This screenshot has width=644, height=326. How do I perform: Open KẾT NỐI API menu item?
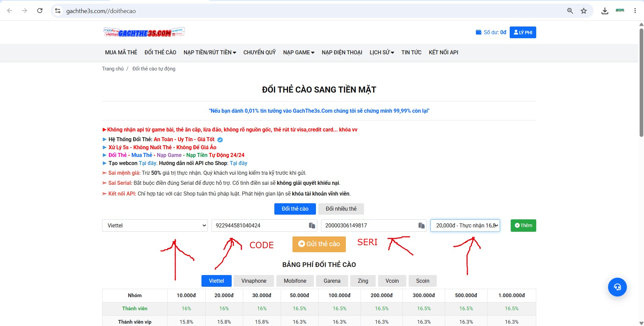(x=444, y=52)
